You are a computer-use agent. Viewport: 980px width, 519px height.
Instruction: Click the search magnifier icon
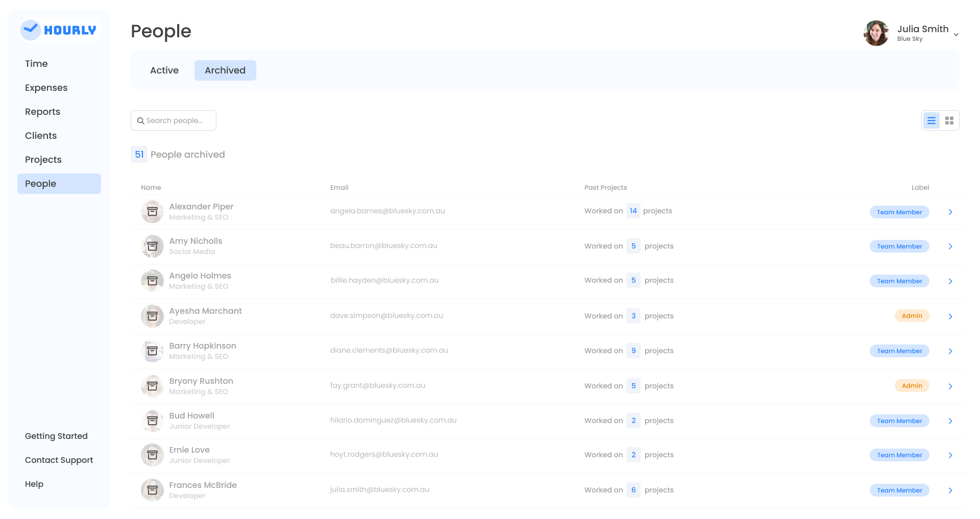tap(140, 121)
